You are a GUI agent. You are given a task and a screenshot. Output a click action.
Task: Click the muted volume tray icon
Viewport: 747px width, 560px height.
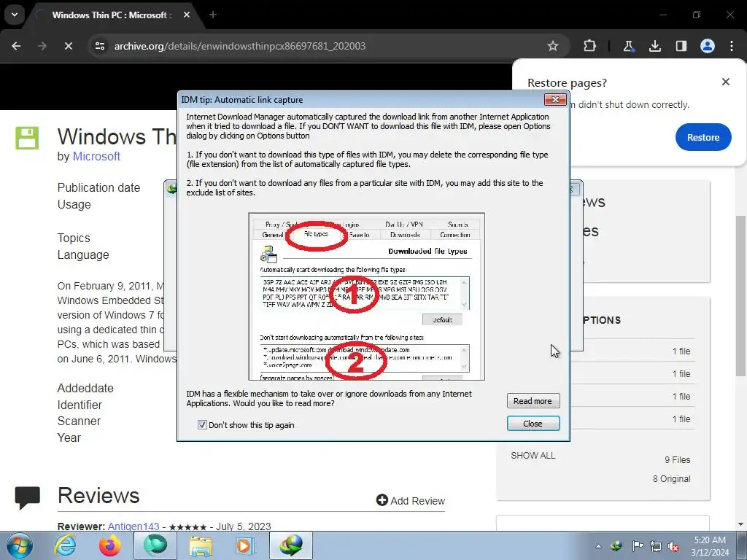coord(673,546)
